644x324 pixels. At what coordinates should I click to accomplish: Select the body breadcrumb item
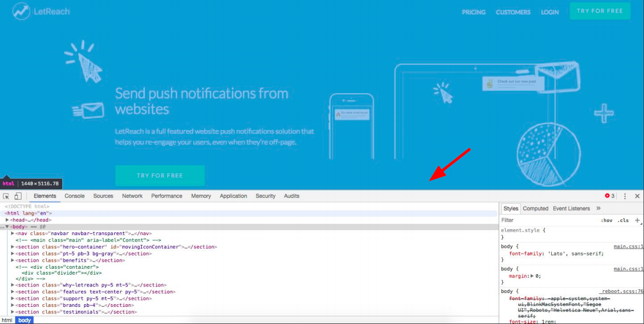click(x=24, y=320)
